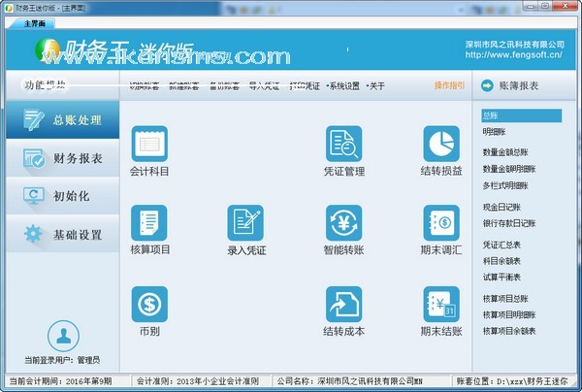
Task: Open the 会计科目 module icon
Action: [x=149, y=144]
